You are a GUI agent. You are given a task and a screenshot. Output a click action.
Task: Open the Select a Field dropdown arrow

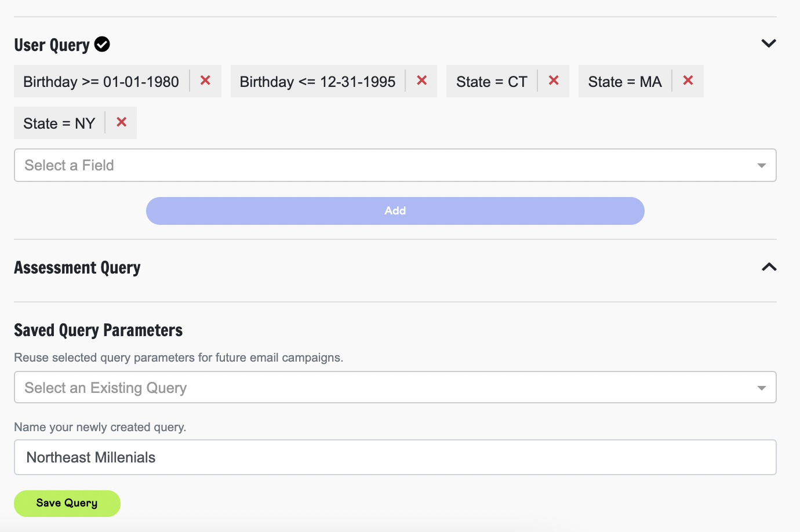pos(761,165)
